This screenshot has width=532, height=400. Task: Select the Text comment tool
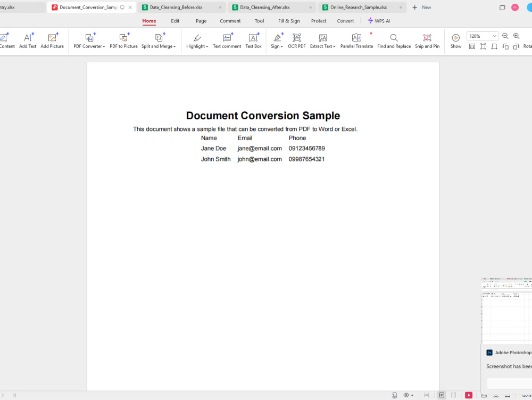click(x=227, y=41)
